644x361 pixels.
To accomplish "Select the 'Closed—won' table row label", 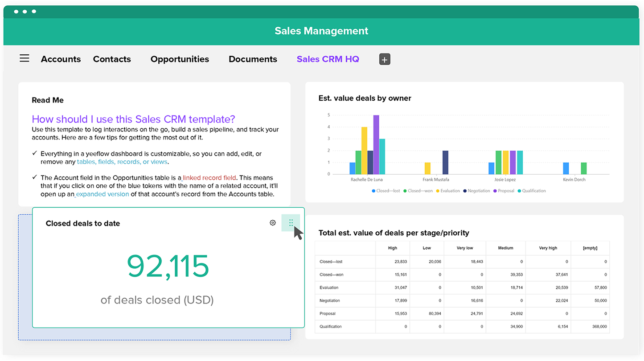I will click(332, 275).
